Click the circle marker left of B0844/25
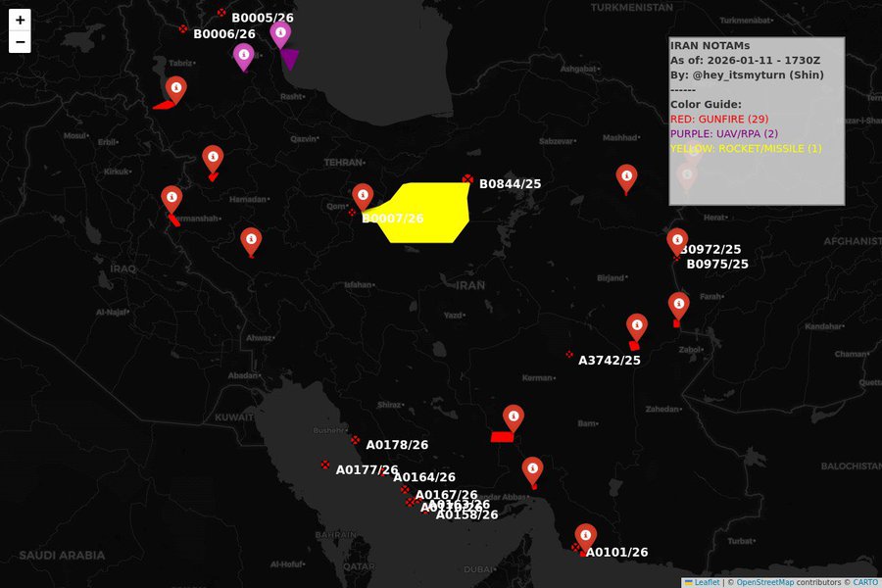The width and height of the screenshot is (882, 588). tap(467, 179)
